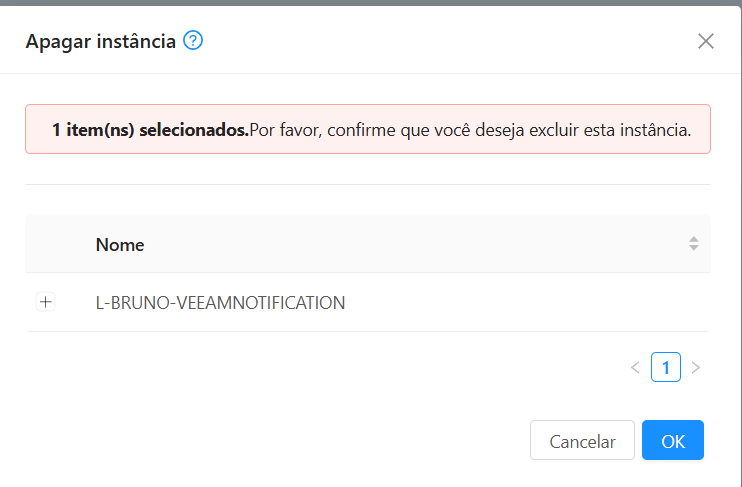The width and height of the screenshot is (742, 487).
Task: Click the empty row space right of L-BRUNO-VEEAMNOTIFICATION
Action: pos(520,302)
